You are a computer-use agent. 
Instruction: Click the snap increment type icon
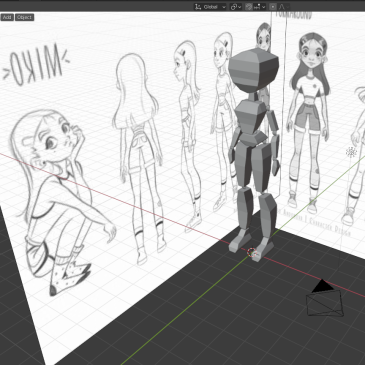click(257, 7)
